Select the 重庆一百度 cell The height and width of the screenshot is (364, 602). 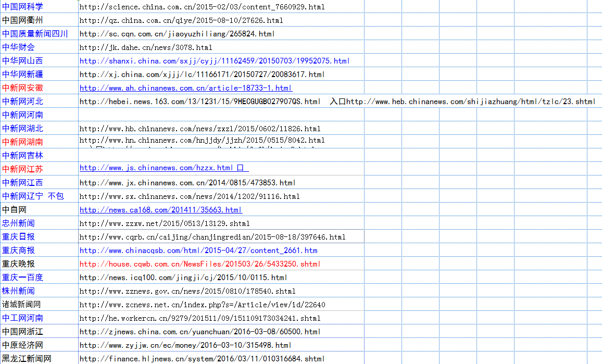click(x=39, y=277)
